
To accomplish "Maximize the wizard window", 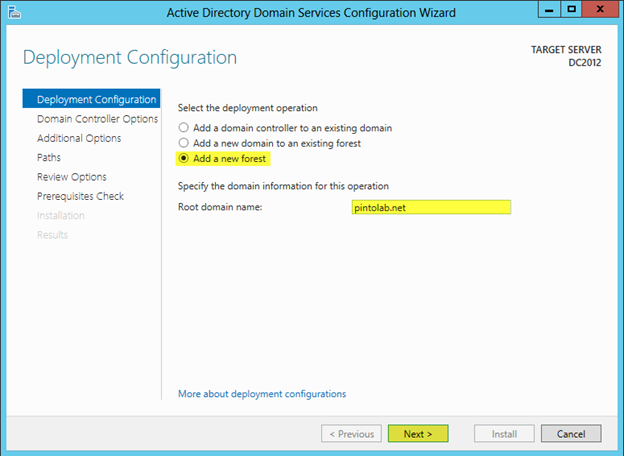I will tap(571, 9).
